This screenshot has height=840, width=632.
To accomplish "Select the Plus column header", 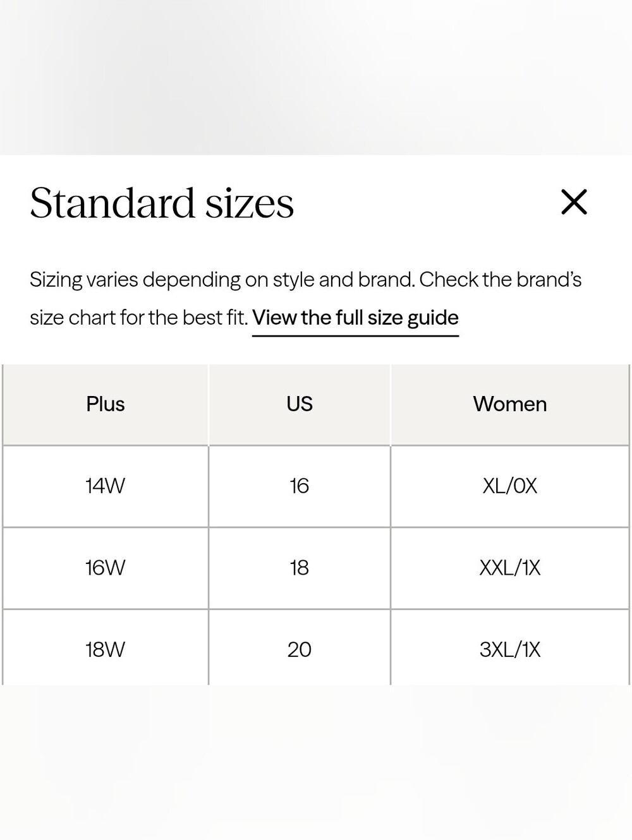I will pos(106,404).
